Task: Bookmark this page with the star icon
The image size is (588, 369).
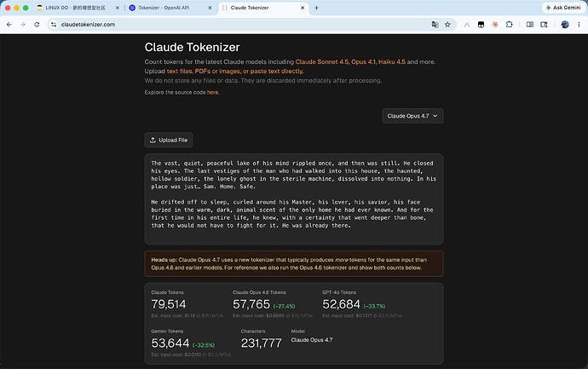Action: [x=447, y=25]
